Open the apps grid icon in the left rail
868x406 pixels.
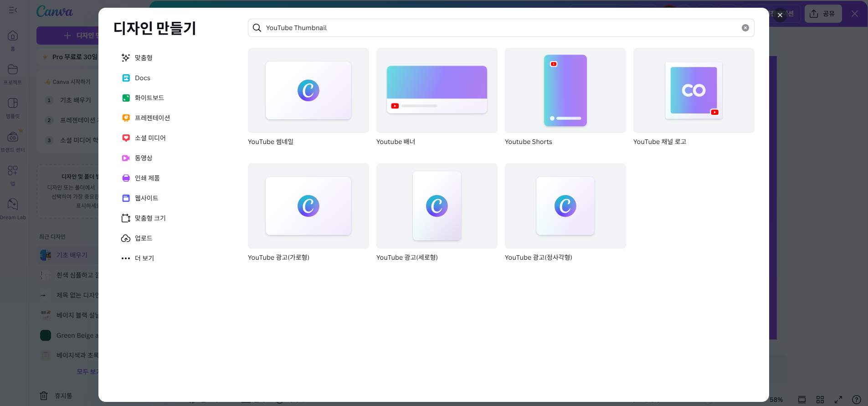click(13, 170)
